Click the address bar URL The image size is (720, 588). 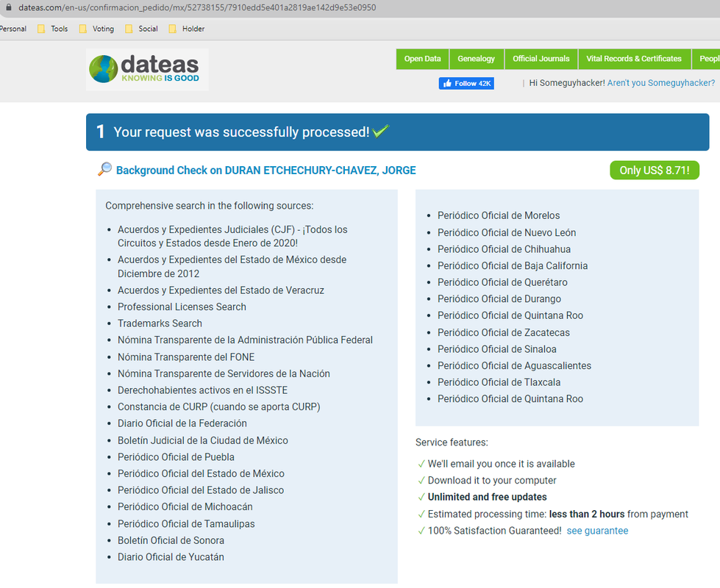pyautogui.click(x=197, y=7)
